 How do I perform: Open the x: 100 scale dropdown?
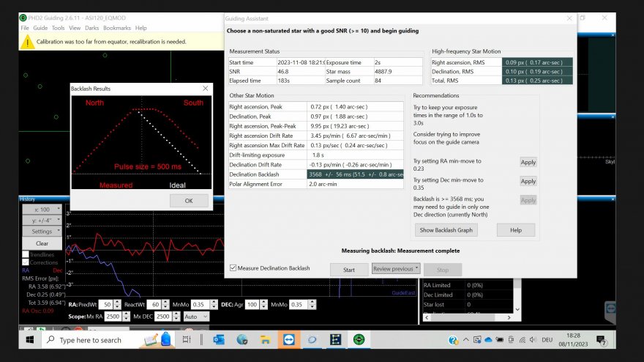tap(42, 210)
